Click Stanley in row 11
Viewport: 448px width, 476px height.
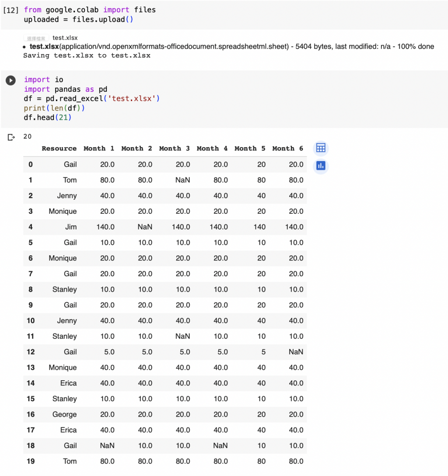[x=64, y=337]
